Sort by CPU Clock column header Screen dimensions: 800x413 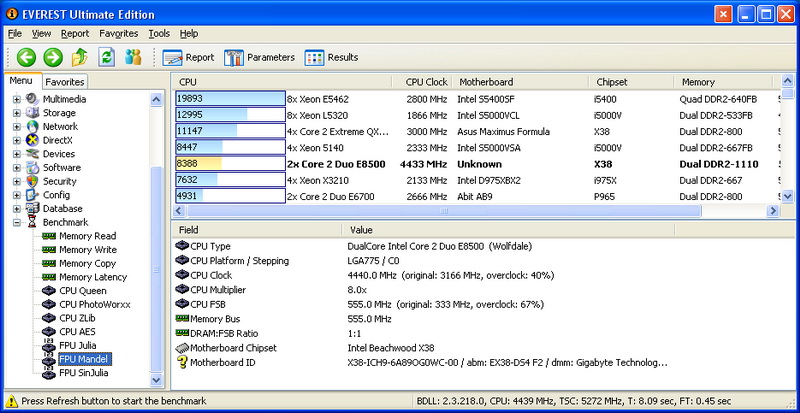(421, 82)
